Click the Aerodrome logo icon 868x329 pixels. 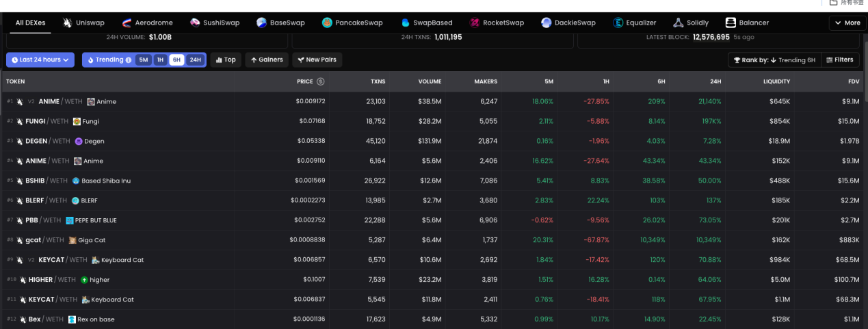click(127, 23)
